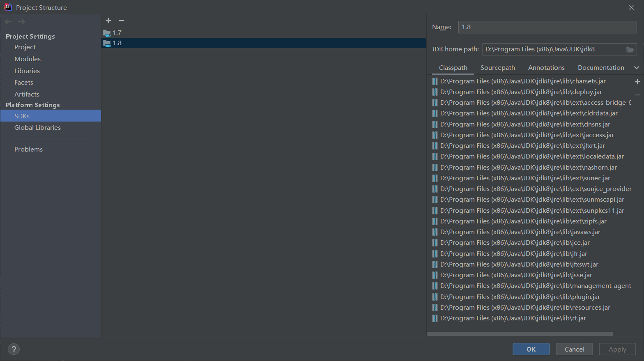Image resolution: width=644 pixels, height=361 pixels.
Task: Select the 1.8 SDK entry
Action: coord(264,43)
